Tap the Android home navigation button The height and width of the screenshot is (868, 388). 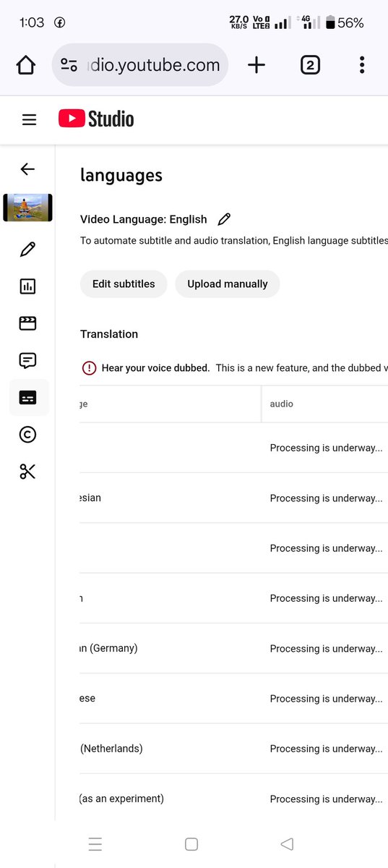[x=191, y=844]
